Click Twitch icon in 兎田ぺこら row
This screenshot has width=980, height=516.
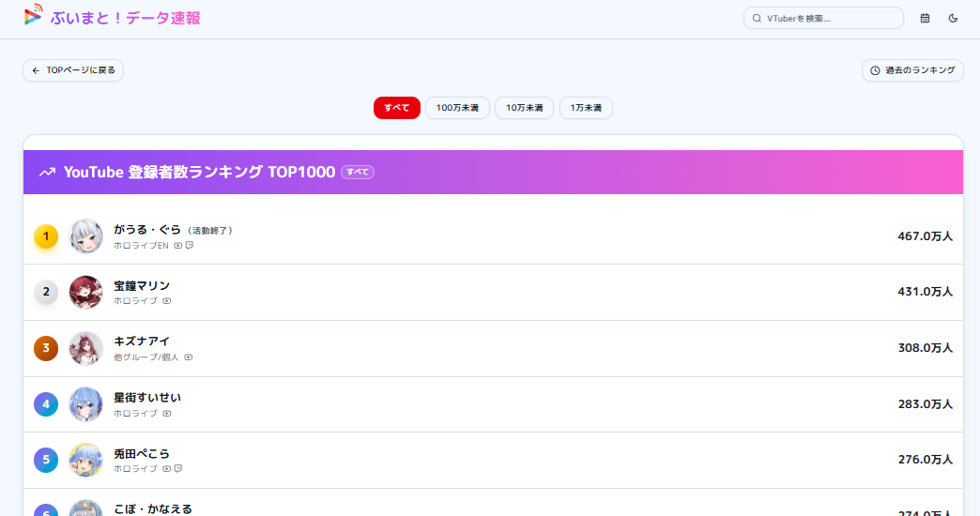[178, 468]
